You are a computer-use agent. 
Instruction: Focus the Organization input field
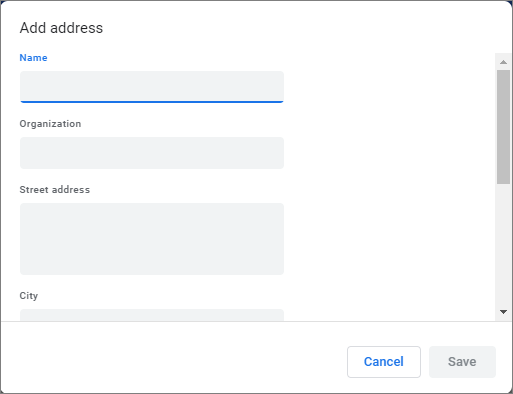coord(152,153)
